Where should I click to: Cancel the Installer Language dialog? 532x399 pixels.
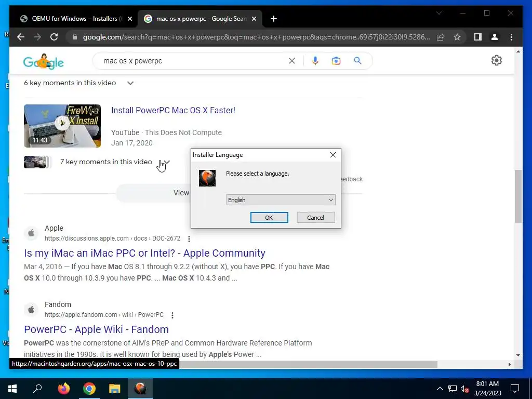coord(315,218)
